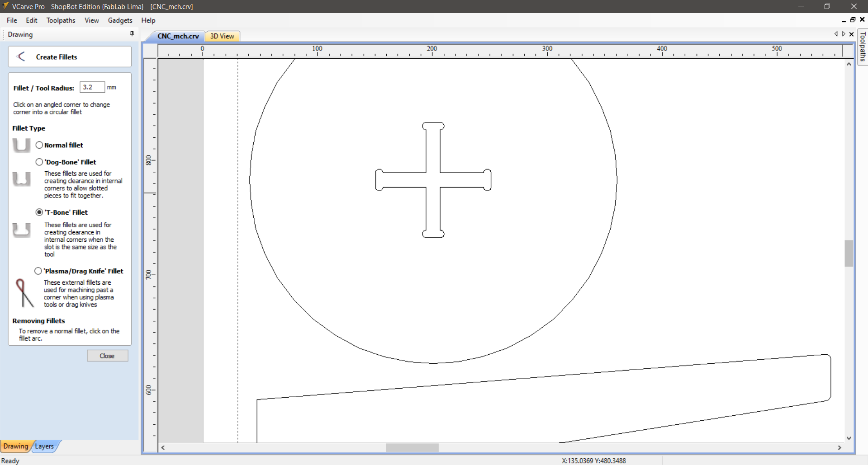Click the VCarve Pro app icon in title bar
The width and height of the screenshot is (868, 465).
tap(5, 6)
